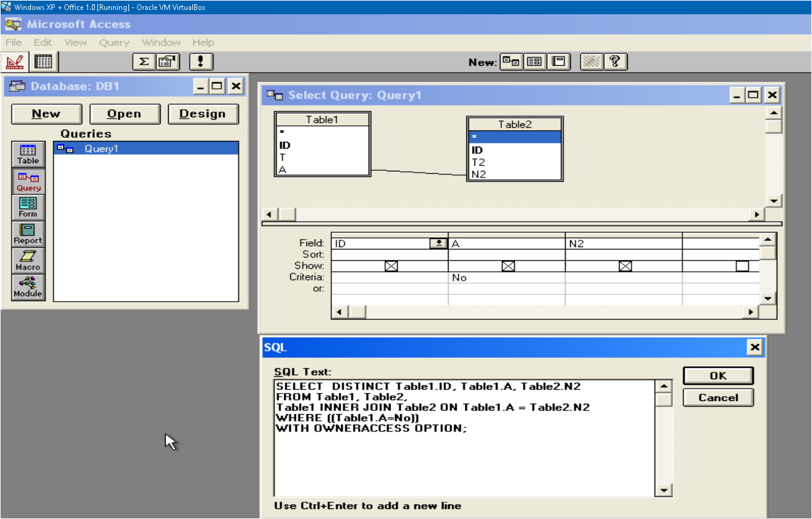The height and width of the screenshot is (519, 812).
Task: Check Show box in empty fourth column
Action: 743,266
